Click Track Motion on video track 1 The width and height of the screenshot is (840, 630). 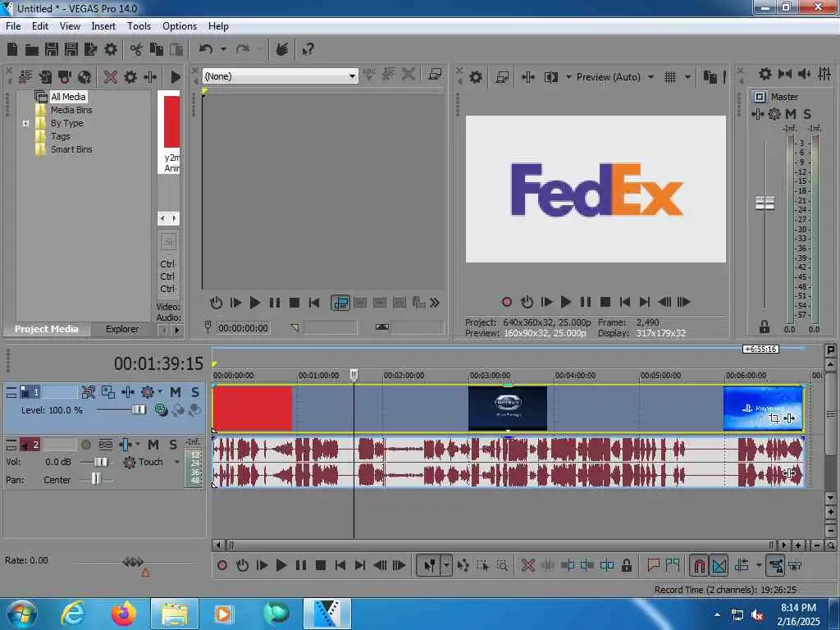click(x=108, y=392)
